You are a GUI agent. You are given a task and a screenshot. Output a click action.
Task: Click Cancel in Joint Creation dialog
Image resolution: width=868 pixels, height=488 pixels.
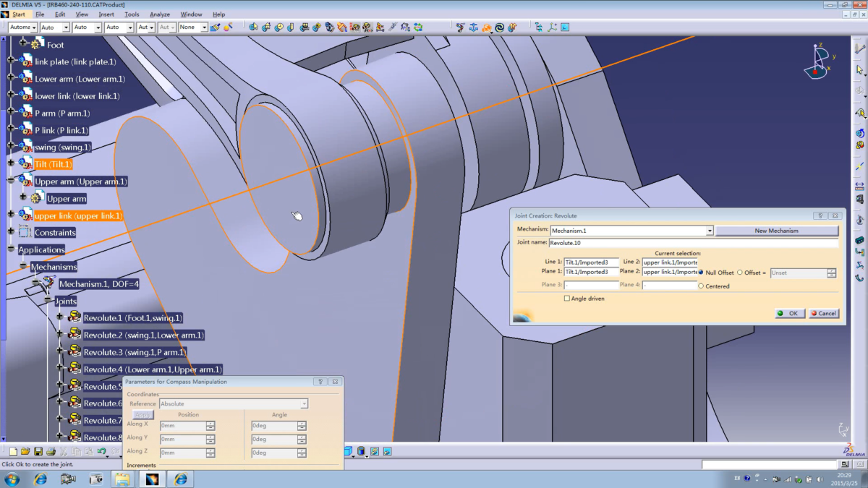click(823, 313)
